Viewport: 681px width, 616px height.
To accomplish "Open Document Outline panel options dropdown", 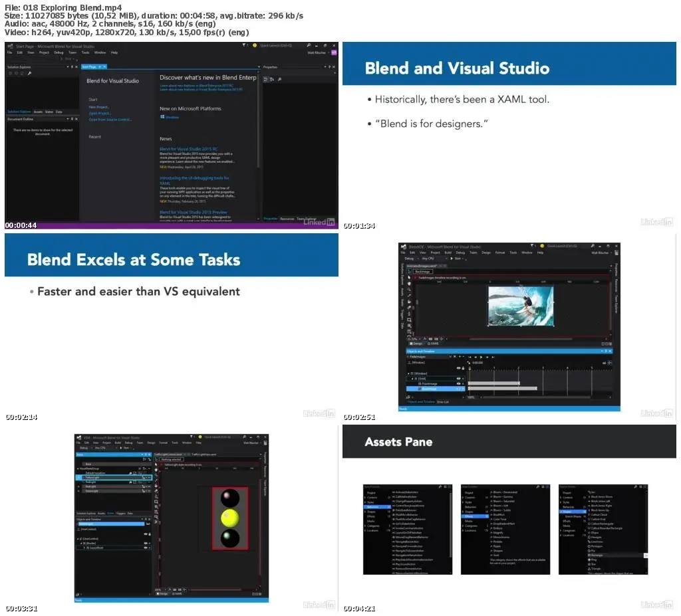I will pos(68,119).
